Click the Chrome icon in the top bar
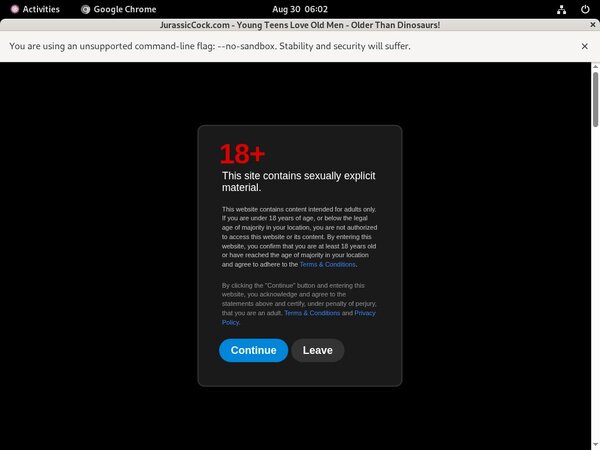This screenshot has height=450, width=600. click(85, 9)
